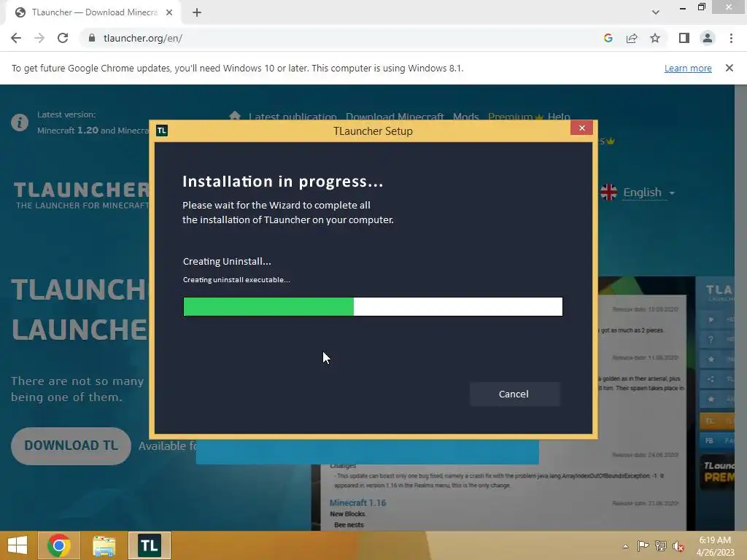Open Windows Start menu
The width and height of the screenshot is (747, 560).
[x=18, y=545]
